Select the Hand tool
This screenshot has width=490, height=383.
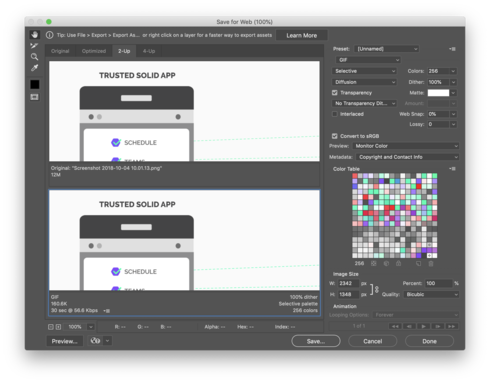click(x=34, y=35)
